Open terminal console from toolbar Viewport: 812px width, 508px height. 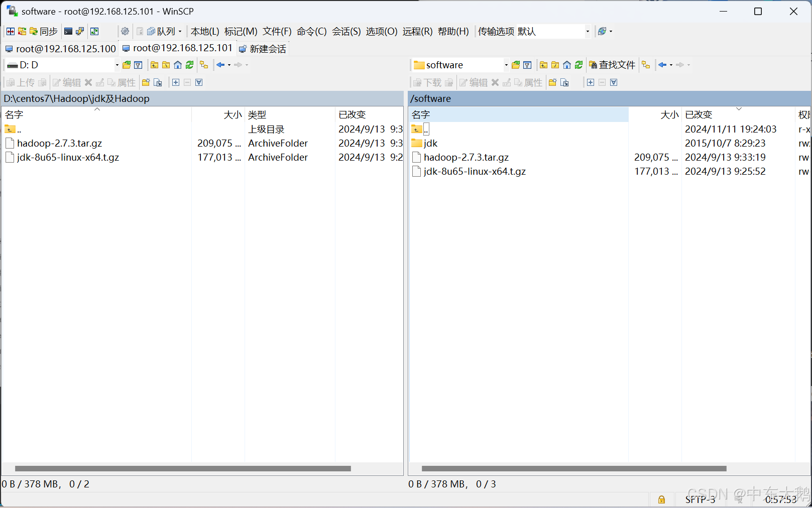point(68,32)
